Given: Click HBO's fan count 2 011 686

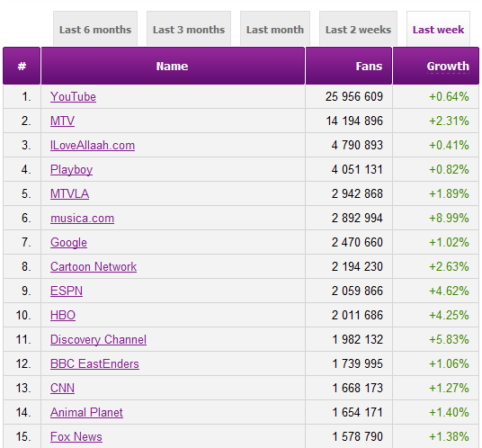Looking at the screenshot, I should (x=357, y=315).
